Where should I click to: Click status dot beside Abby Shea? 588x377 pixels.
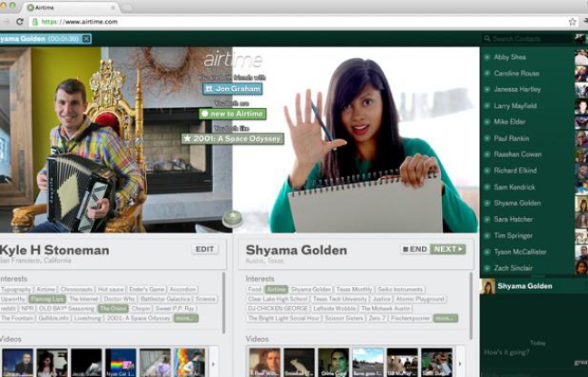click(x=486, y=57)
